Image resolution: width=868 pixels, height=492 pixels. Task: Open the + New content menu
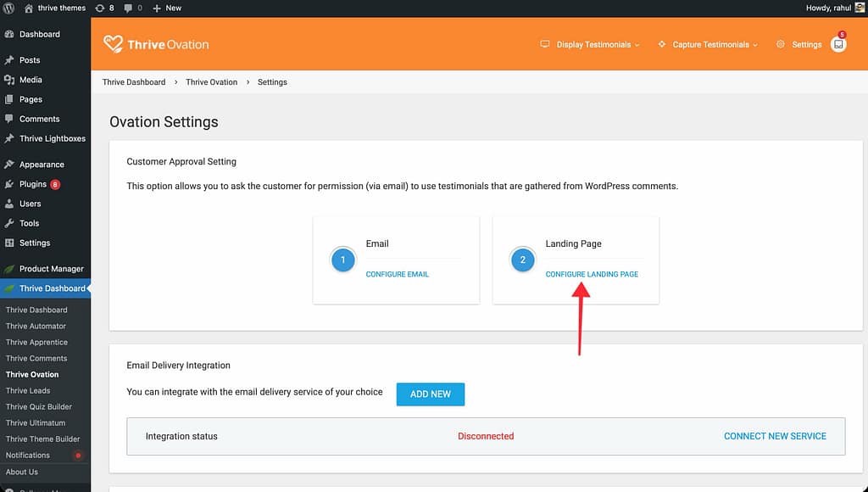coord(167,8)
